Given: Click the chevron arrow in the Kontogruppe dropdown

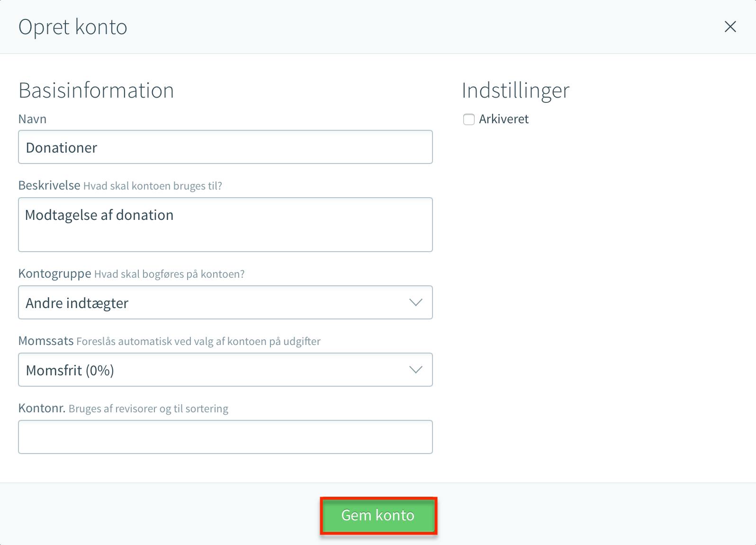Looking at the screenshot, I should (x=415, y=302).
